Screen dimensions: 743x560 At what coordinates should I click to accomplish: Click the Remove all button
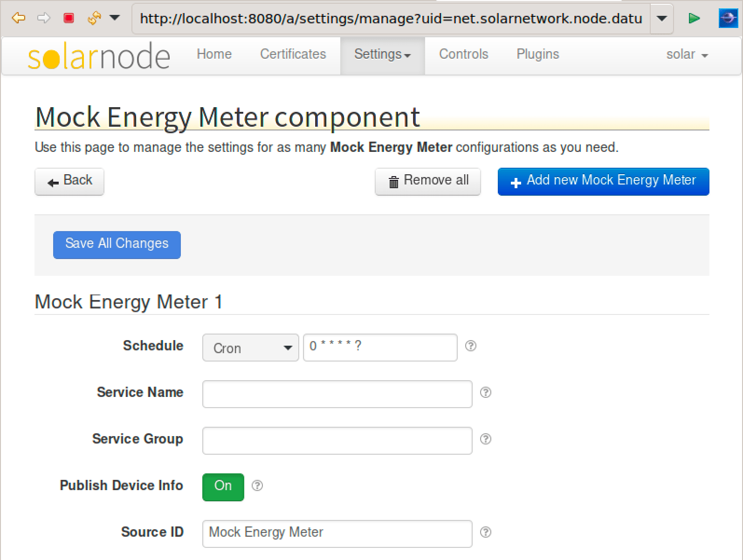427,181
